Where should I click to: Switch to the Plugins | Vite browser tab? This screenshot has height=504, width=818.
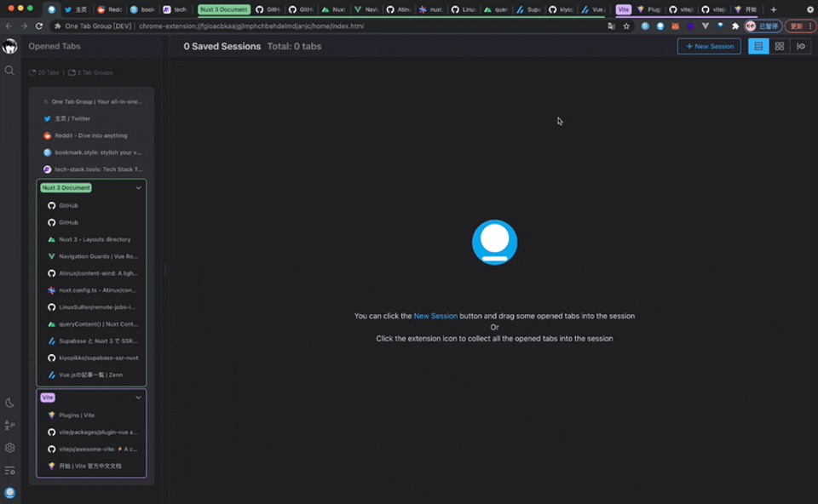click(x=649, y=9)
